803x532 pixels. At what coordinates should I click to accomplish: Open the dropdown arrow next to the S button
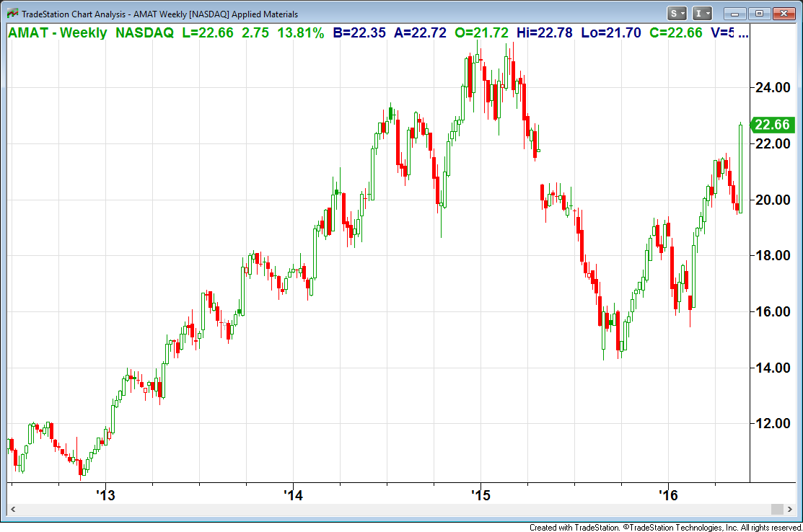click(682, 13)
